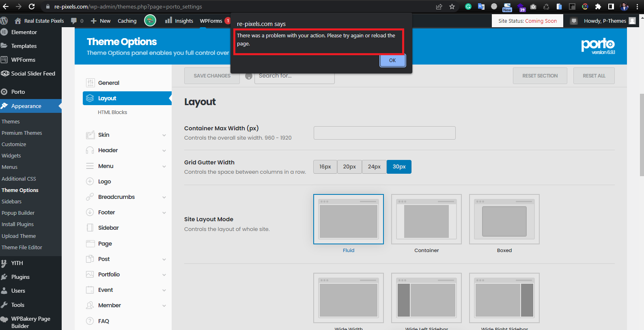Viewport: 644px width, 330px height.
Task: Click the Member user icon
Action: tap(90, 305)
